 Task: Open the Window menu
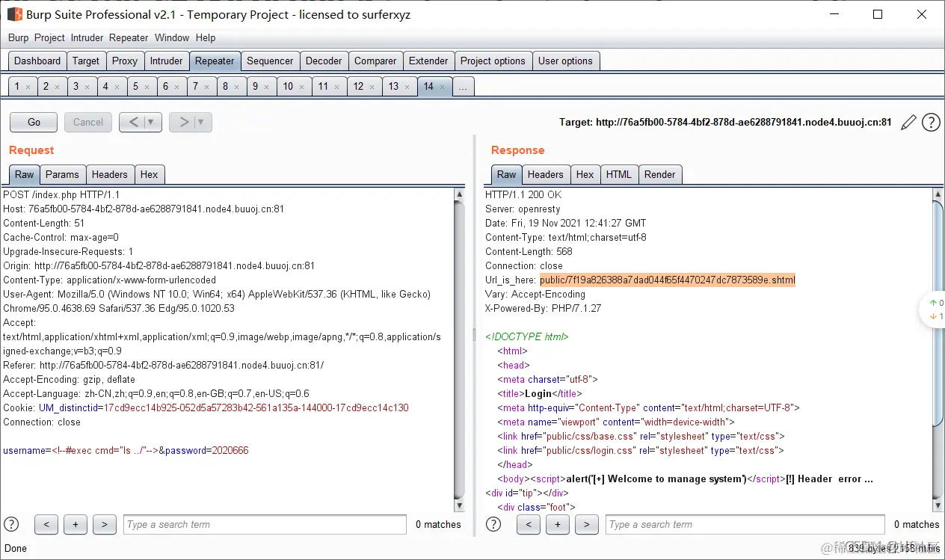coord(172,37)
